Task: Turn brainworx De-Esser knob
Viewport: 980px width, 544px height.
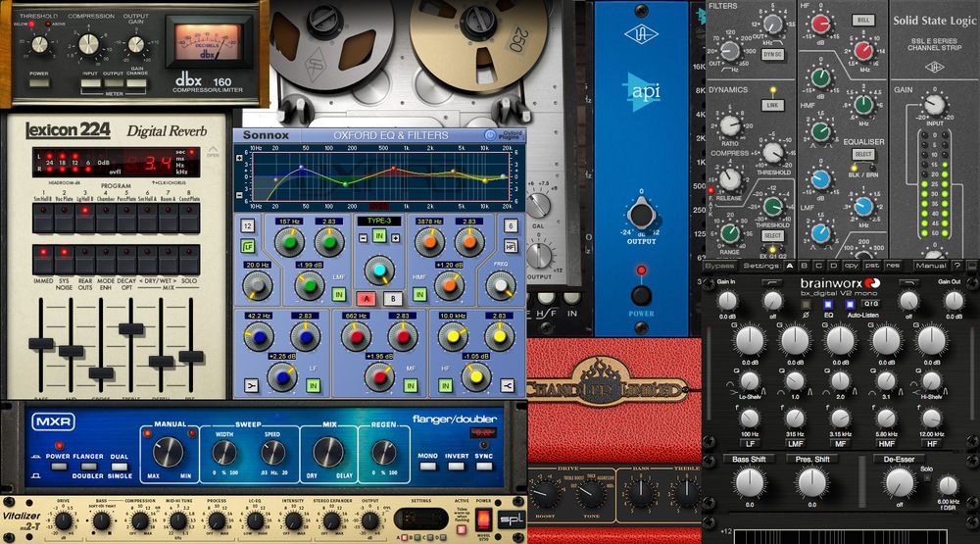Action: tap(900, 482)
